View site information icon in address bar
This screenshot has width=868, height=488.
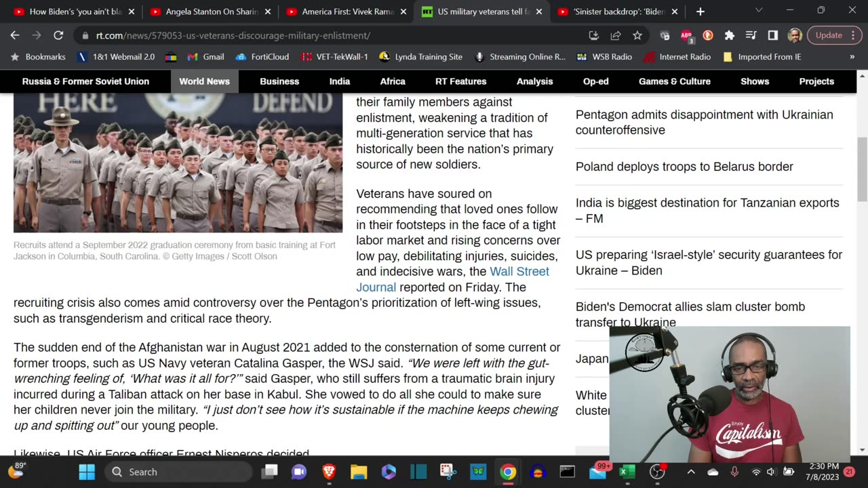coord(85,35)
